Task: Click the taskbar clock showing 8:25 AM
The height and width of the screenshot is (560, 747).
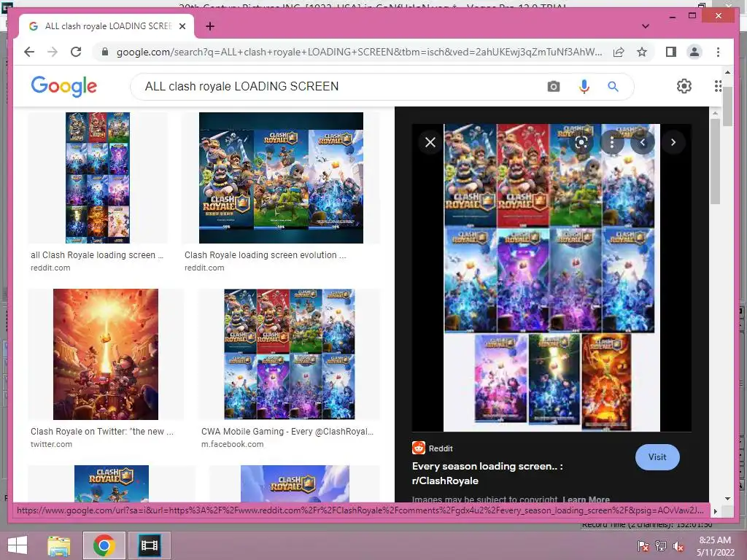Action: coord(715,546)
